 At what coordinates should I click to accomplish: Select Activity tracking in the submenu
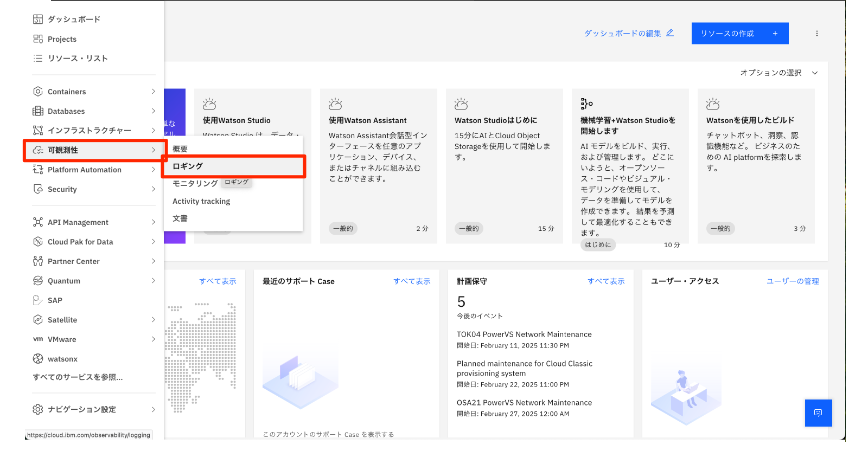point(233,201)
